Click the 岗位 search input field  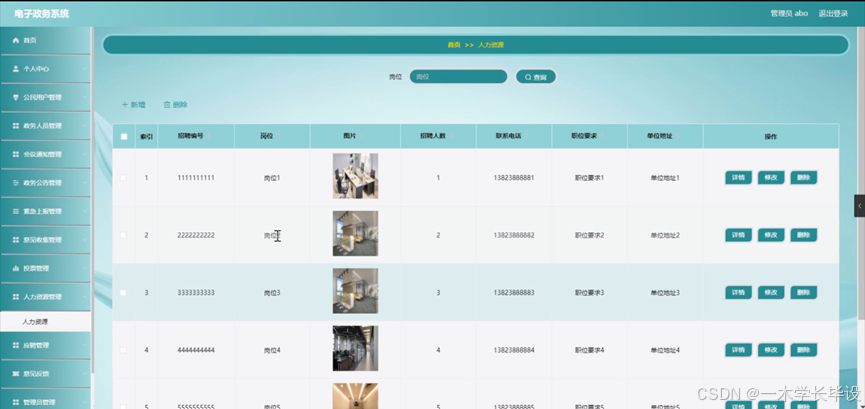click(x=458, y=77)
